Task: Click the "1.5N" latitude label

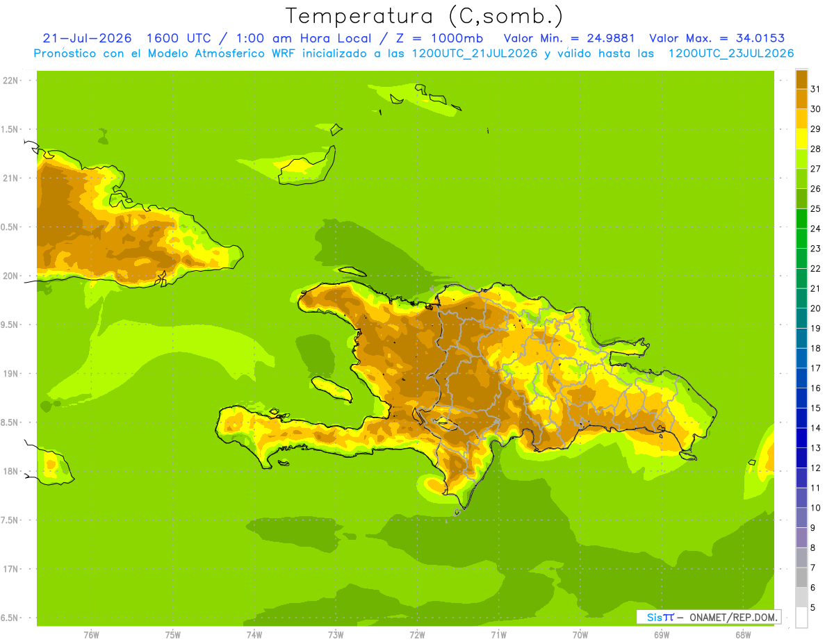Action: 10,129
